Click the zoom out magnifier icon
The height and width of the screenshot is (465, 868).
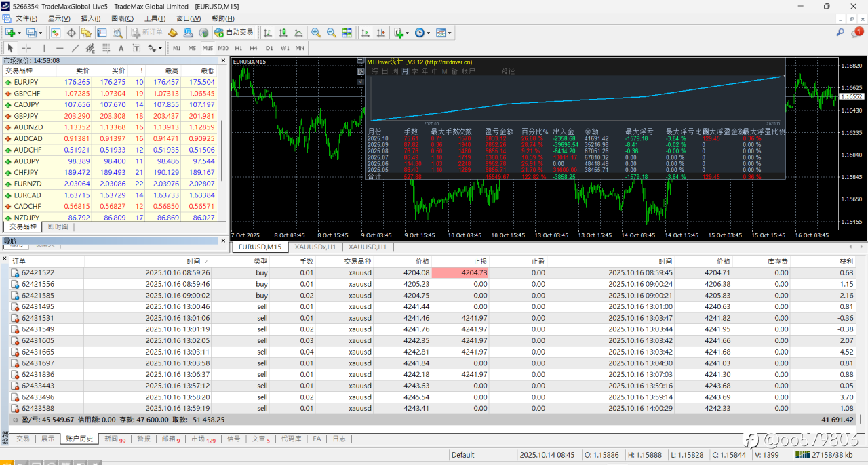332,33
